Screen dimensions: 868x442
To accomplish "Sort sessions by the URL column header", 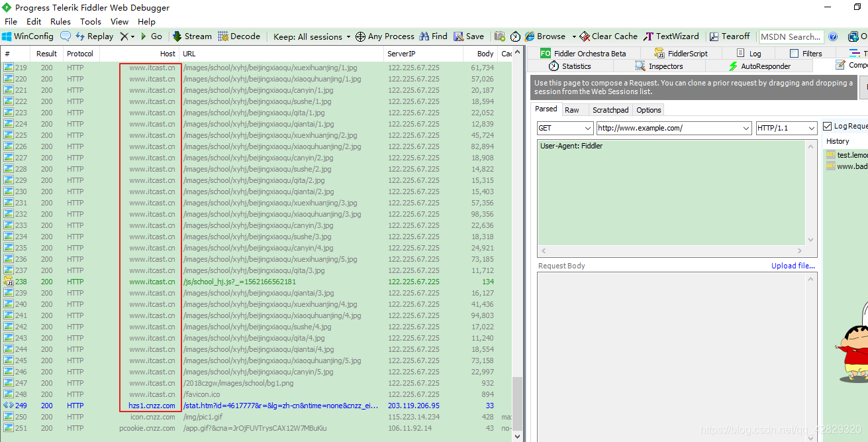I will tap(282, 54).
